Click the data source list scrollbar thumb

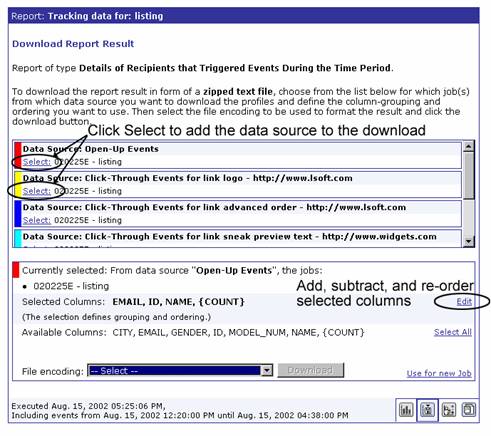469,176
